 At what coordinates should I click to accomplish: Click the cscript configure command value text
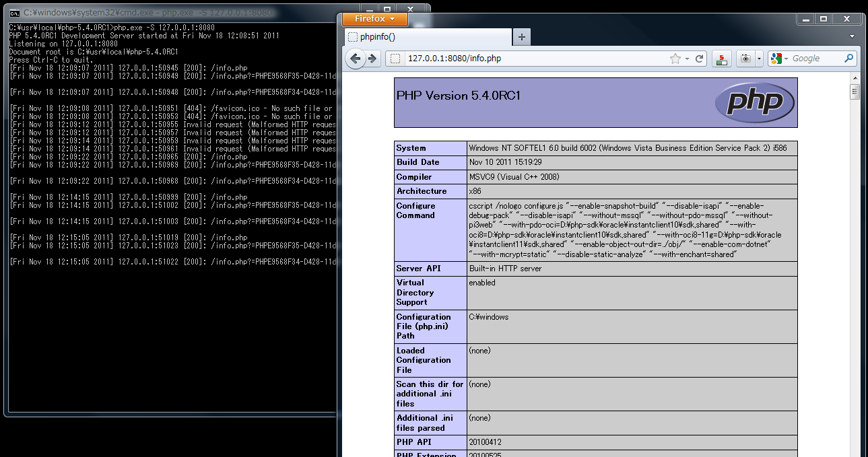click(x=626, y=230)
